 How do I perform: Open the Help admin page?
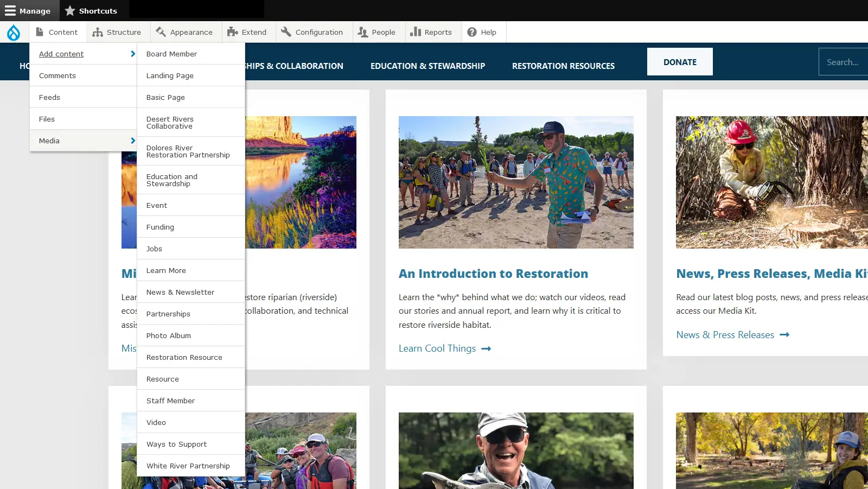coord(482,33)
